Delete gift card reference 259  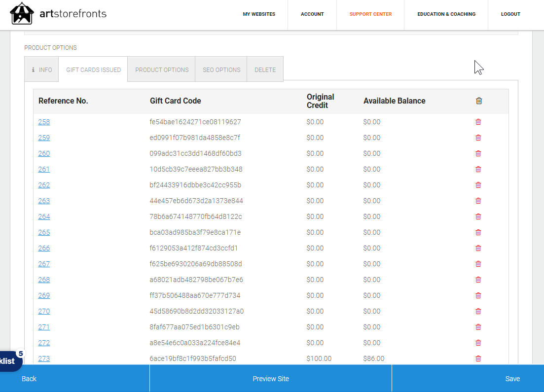click(x=478, y=138)
